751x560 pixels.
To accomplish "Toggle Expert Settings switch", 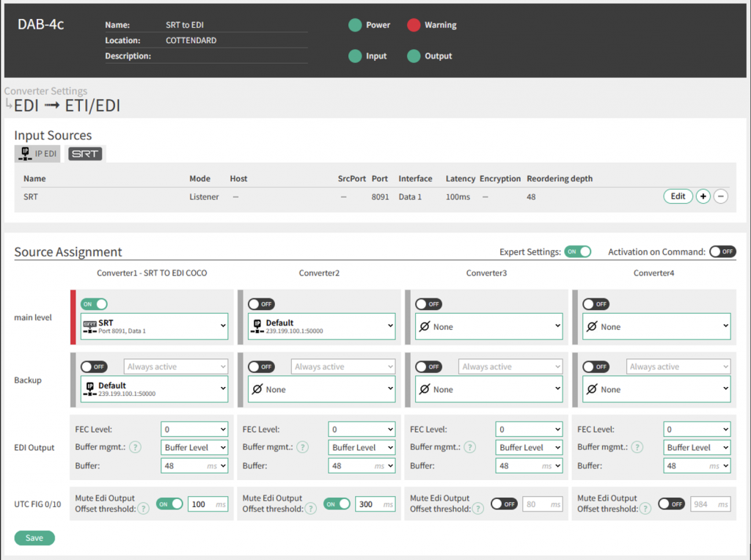I will coord(578,251).
